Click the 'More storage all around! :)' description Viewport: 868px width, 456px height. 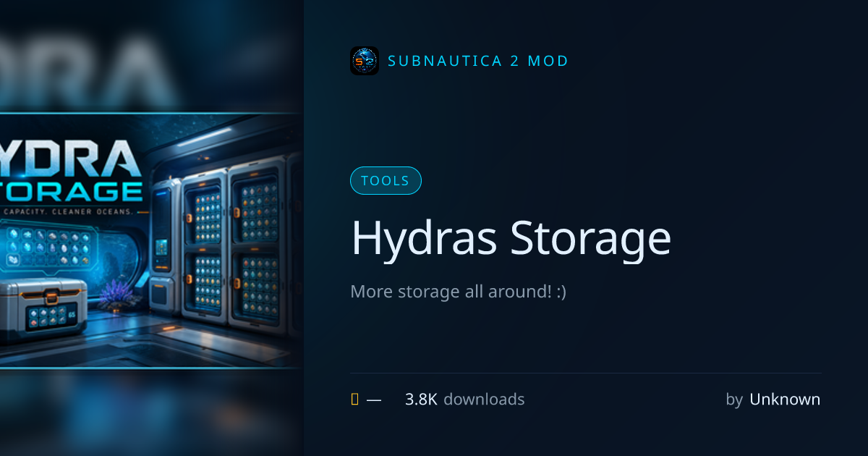458,292
